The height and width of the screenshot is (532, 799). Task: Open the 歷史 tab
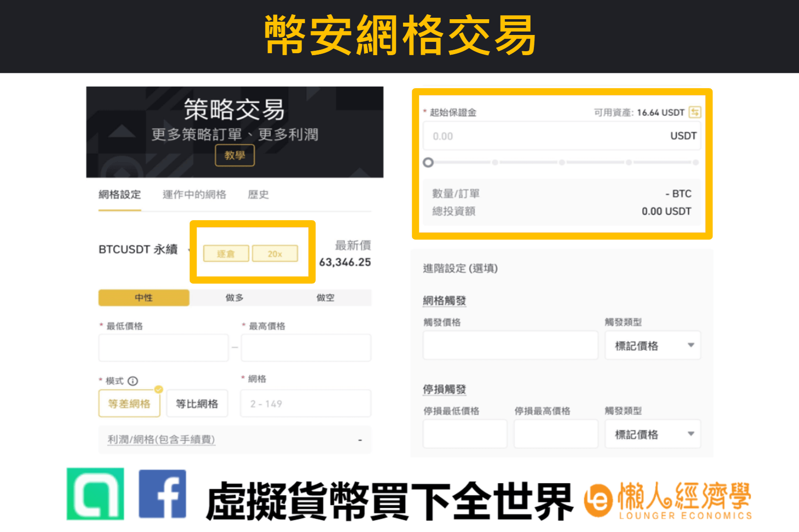[258, 195]
